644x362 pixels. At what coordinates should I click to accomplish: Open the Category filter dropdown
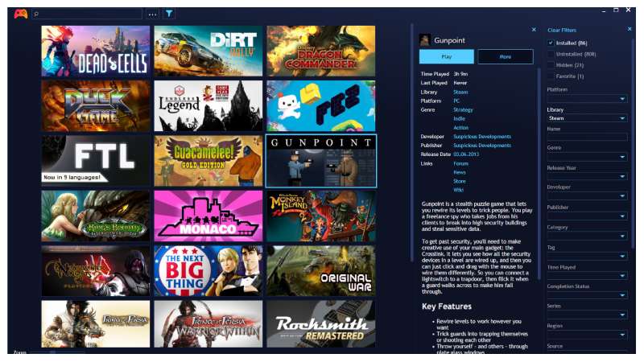pyautogui.click(x=587, y=236)
